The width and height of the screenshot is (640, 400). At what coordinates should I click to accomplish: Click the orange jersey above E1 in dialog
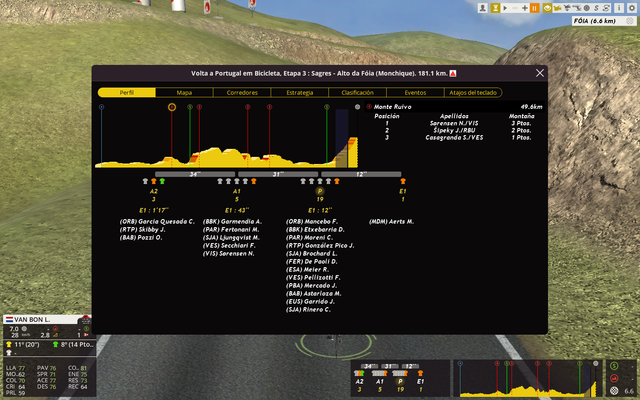pyautogui.click(x=403, y=181)
